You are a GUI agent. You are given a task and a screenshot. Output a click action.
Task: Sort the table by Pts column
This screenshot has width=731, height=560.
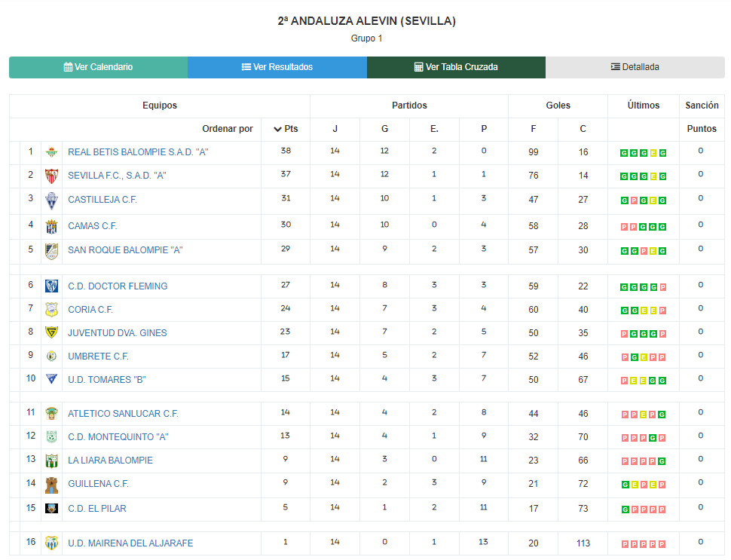[286, 129]
